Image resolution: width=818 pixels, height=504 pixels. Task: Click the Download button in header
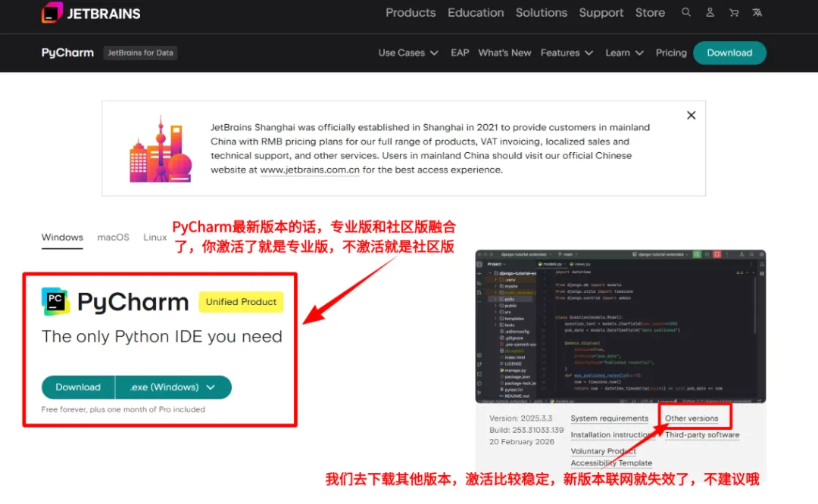coord(729,53)
